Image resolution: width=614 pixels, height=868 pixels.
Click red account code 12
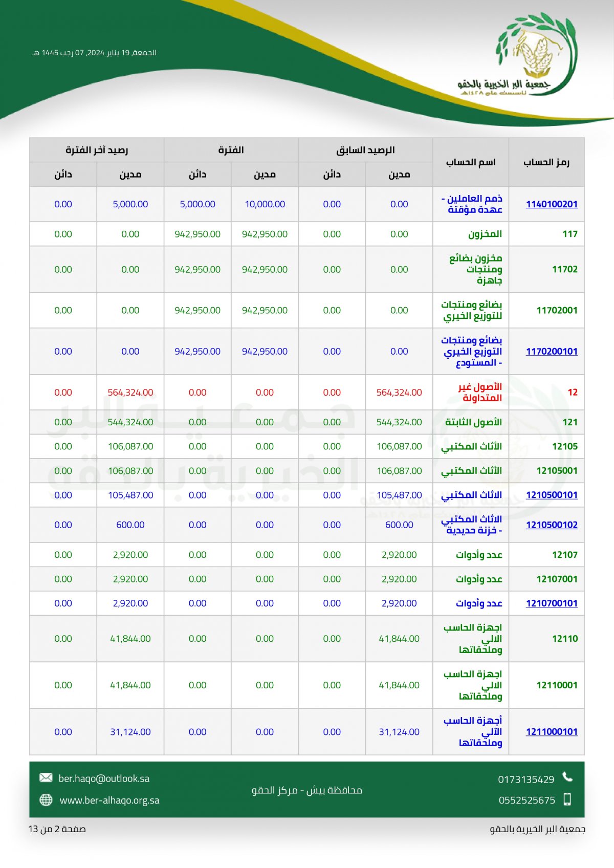(573, 393)
